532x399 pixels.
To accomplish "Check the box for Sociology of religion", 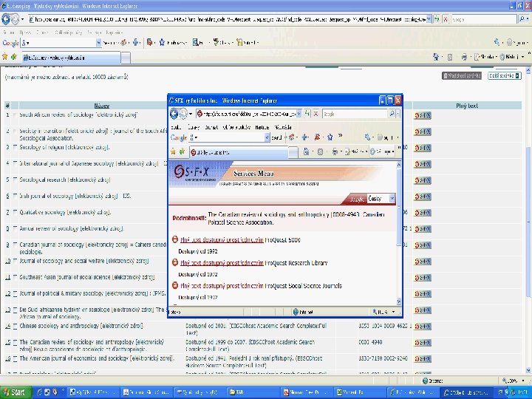I will 15,147.
